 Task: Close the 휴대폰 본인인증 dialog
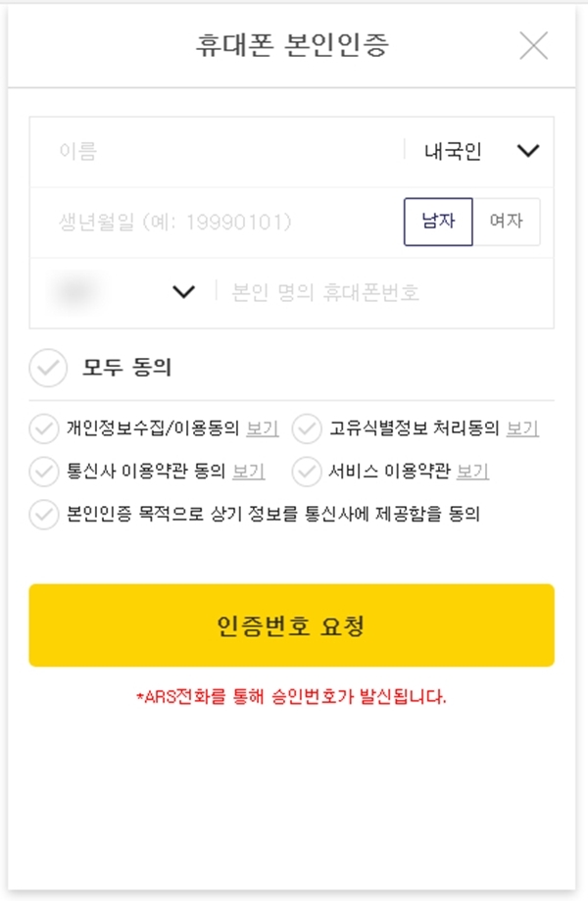pos(533,45)
